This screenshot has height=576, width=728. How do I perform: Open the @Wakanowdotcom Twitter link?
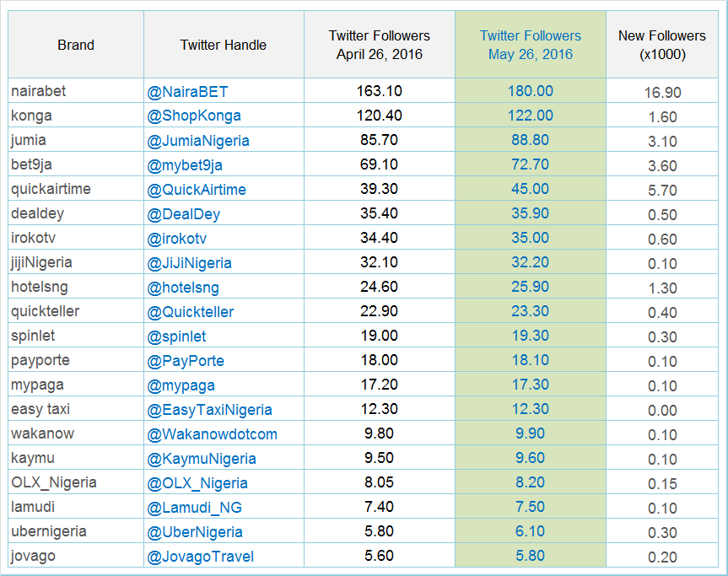click(213, 434)
